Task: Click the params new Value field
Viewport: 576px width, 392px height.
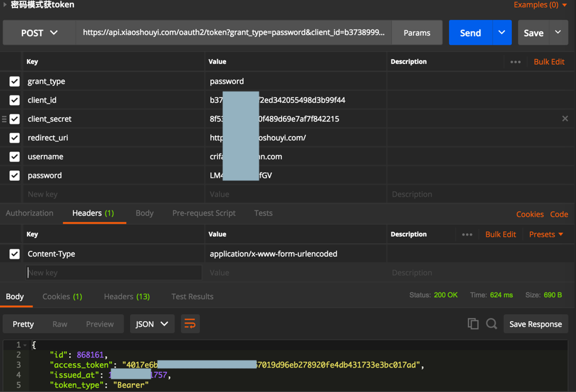Action: (295, 194)
